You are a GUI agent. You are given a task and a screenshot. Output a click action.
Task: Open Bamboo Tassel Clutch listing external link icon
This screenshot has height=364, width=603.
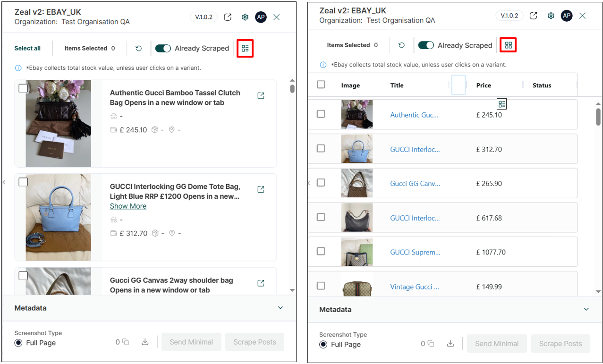point(261,96)
